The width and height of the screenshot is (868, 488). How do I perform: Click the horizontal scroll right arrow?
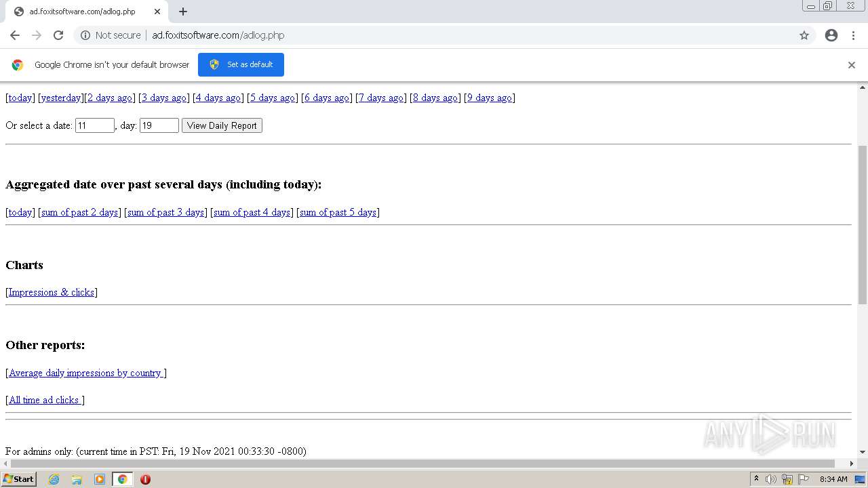point(852,464)
